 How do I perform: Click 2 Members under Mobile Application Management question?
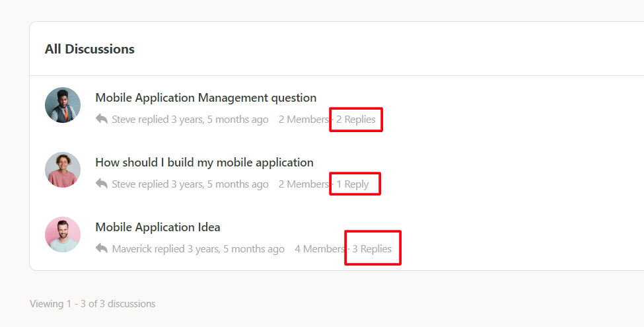(304, 120)
